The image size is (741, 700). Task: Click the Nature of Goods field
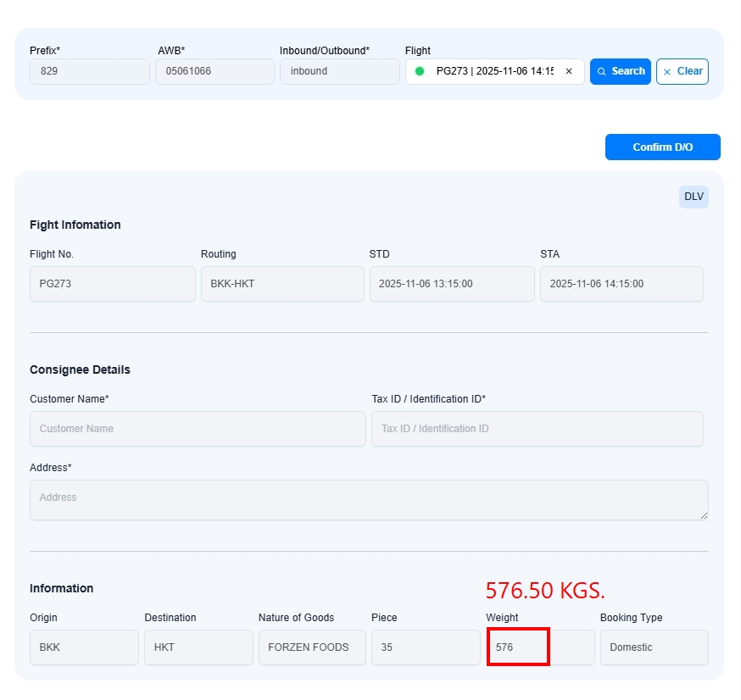[312, 647]
